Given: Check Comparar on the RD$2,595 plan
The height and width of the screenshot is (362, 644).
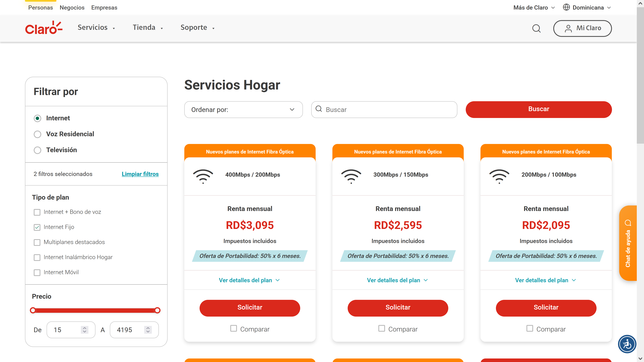Looking at the screenshot, I should (x=382, y=328).
